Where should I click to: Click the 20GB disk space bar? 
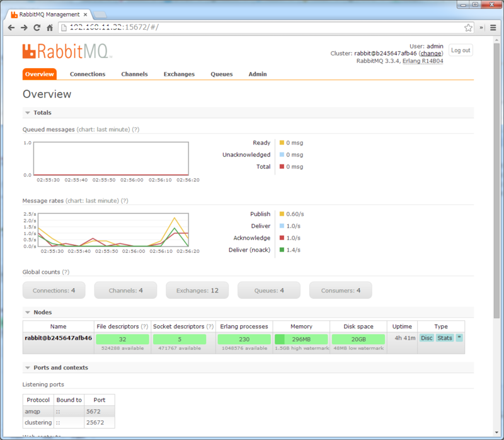pyautogui.click(x=358, y=339)
